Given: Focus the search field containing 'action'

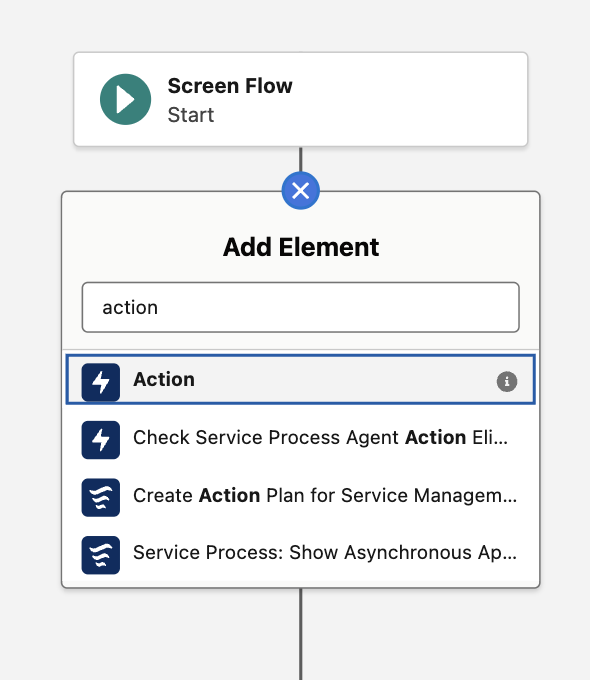Looking at the screenshot, I should pos(301,307).
